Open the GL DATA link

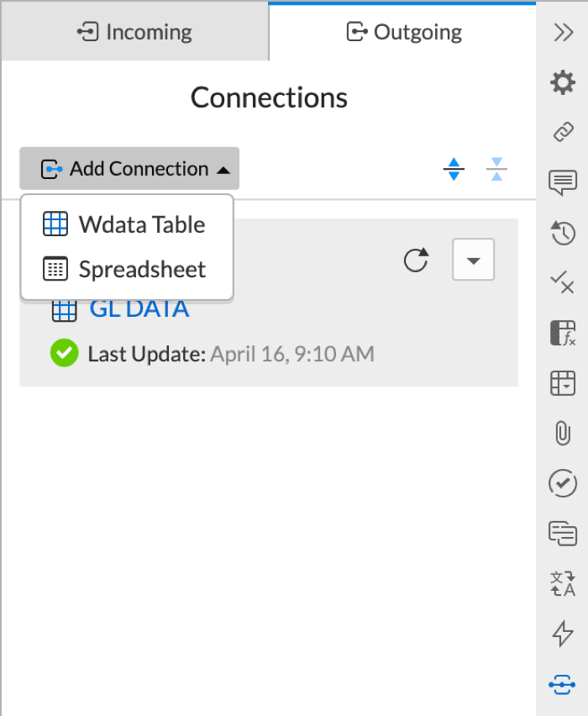coord(139,308)
